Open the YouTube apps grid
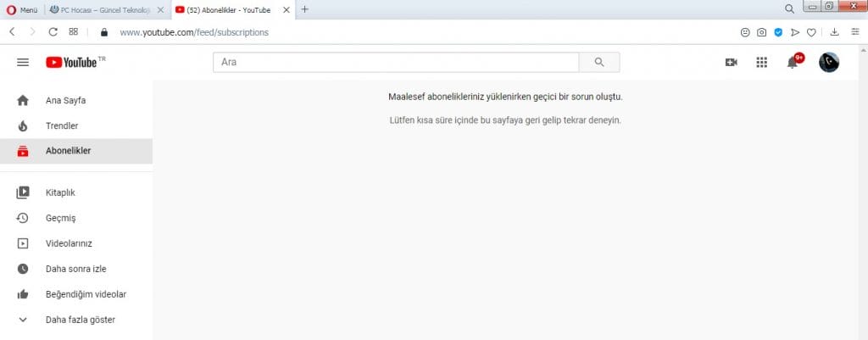Image resolution: width=868 pixels, height=340 pixels. pyautogui.click(x=761, y=62)
